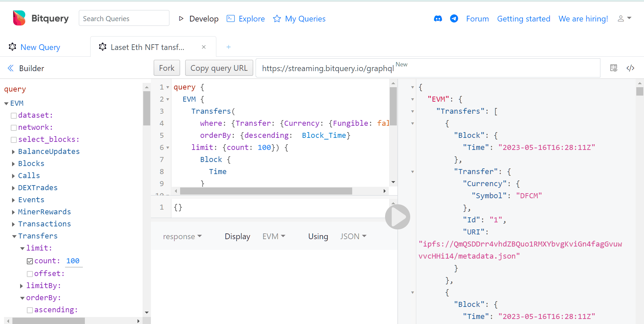Expand BalanceUpdates in builder tree

[13, 152]
